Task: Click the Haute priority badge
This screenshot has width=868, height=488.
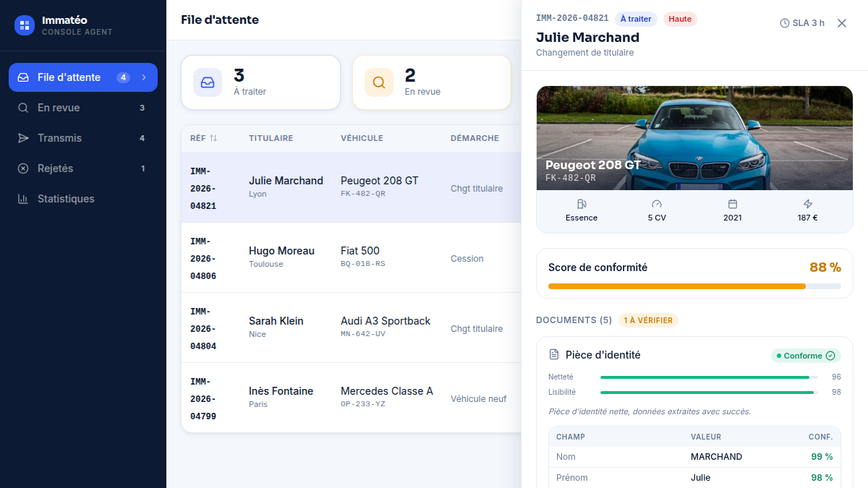Action: click(x=680, y=19)
